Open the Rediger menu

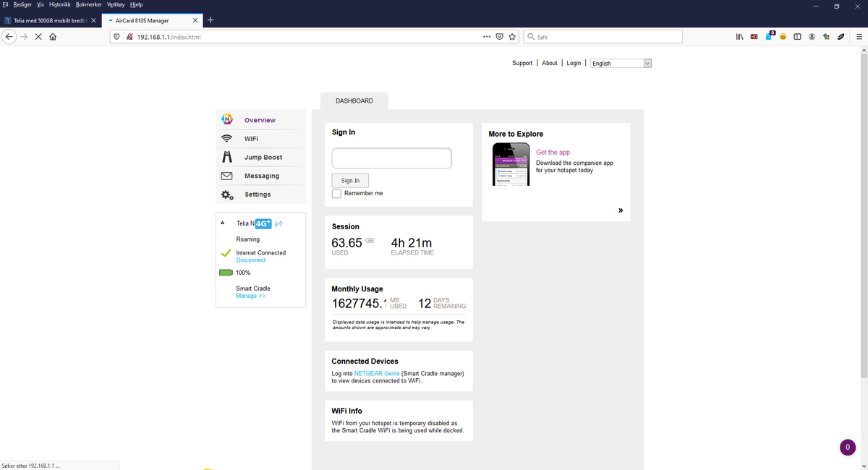point(22,4)
